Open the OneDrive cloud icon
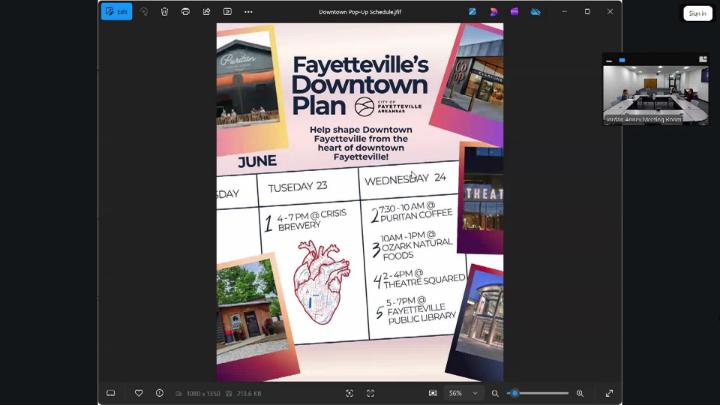Screen dimensions: 720x405 click(535, 12)
